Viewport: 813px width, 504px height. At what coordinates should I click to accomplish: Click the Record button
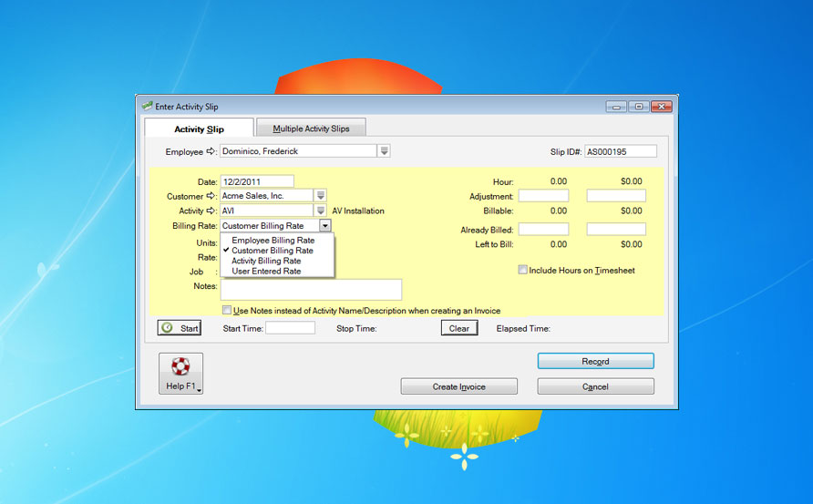pos(595,361)
